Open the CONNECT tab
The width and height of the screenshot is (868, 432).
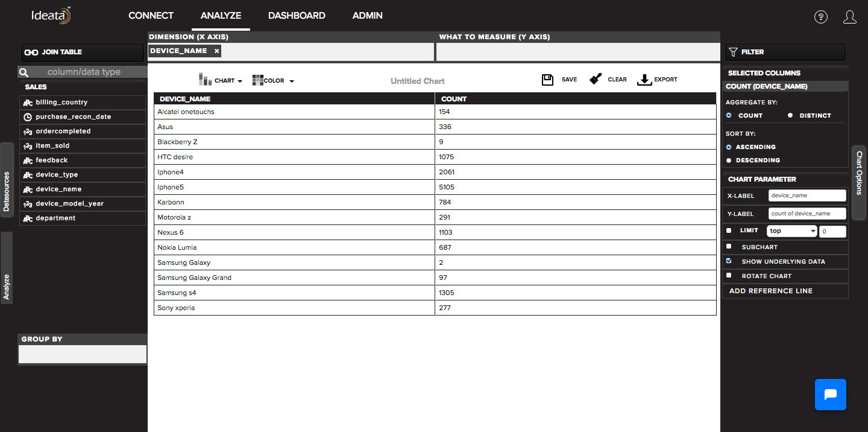coord(151,16)
